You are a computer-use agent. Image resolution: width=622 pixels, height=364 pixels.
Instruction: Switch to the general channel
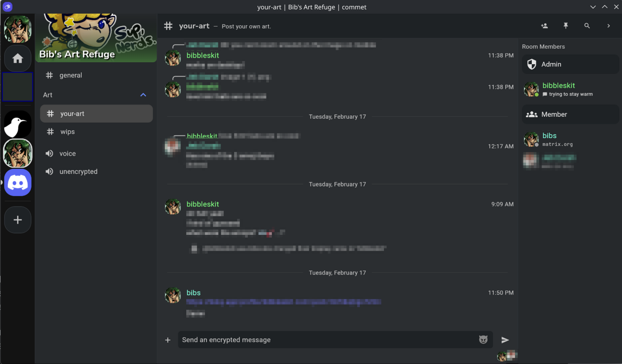tap(70, 75)
